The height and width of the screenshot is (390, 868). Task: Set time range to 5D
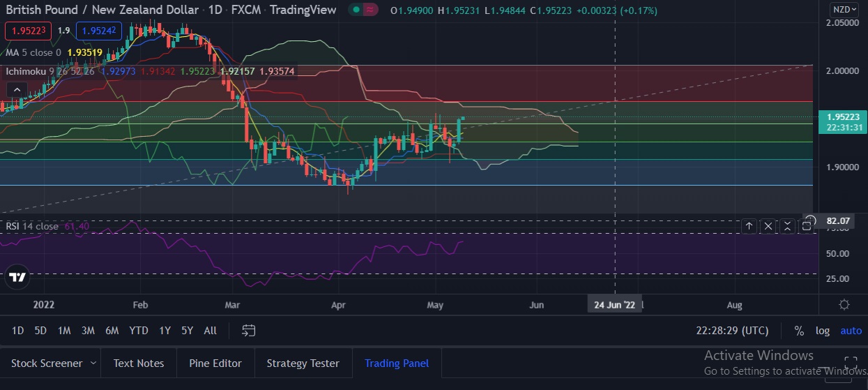click(40, 331)
